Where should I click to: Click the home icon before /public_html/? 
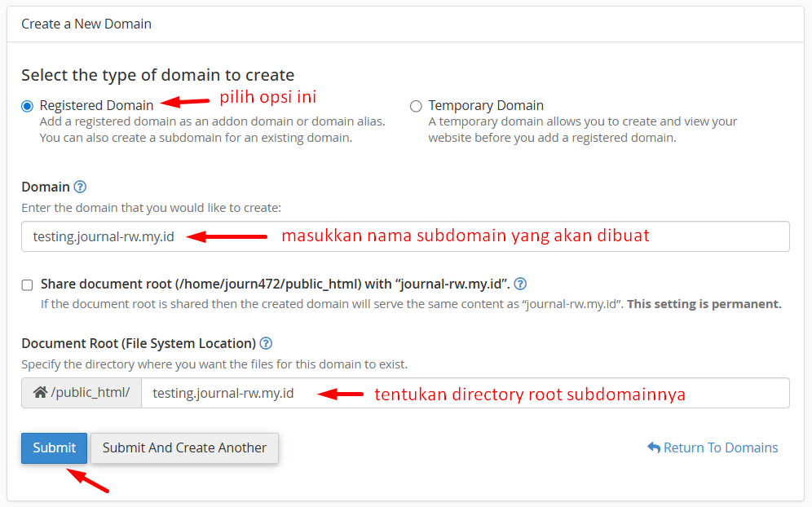[x=40, y=393]
